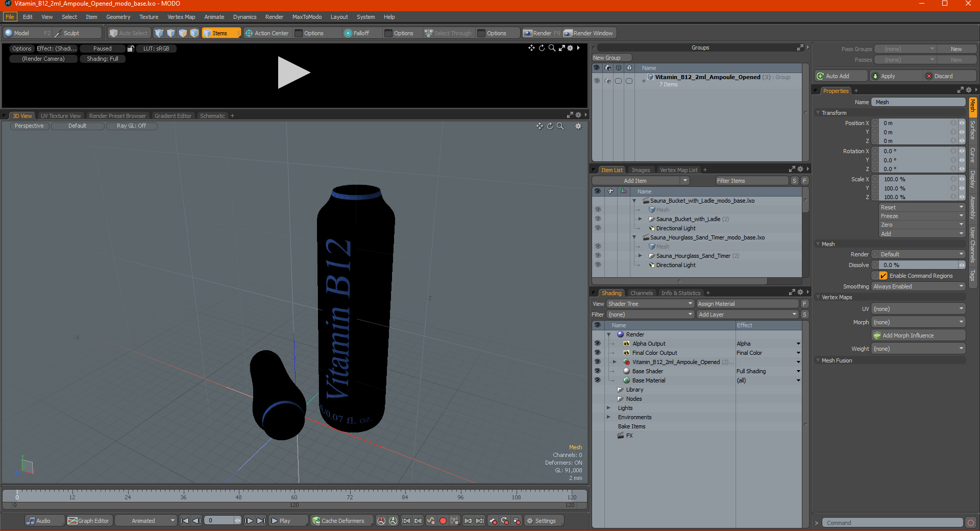Toggle the preview lock icon
Viewport: 980px width, 531px height.
point(131,49)
